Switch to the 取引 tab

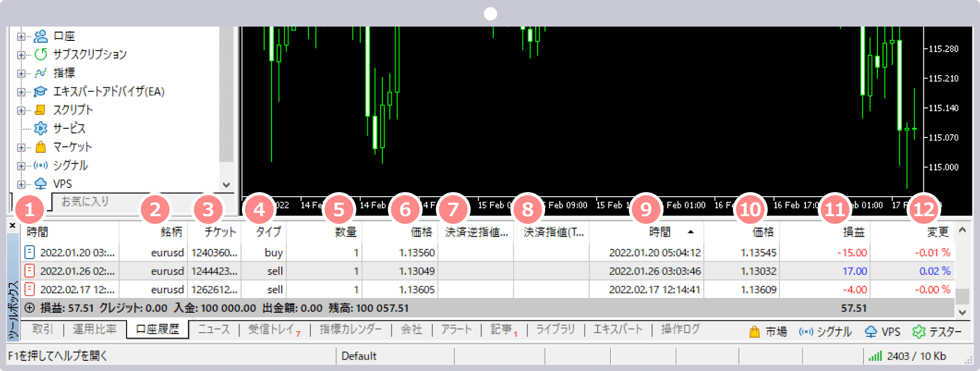tap(42, 329)
